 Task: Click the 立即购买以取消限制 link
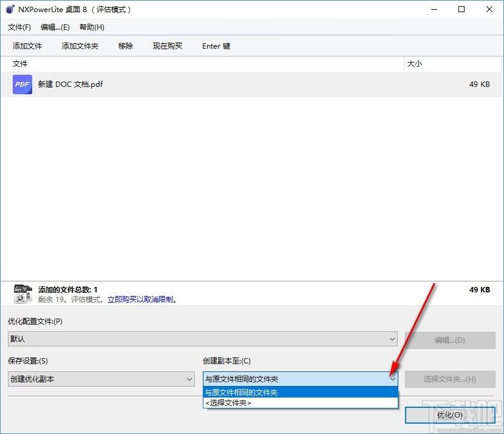click(142, 300)
